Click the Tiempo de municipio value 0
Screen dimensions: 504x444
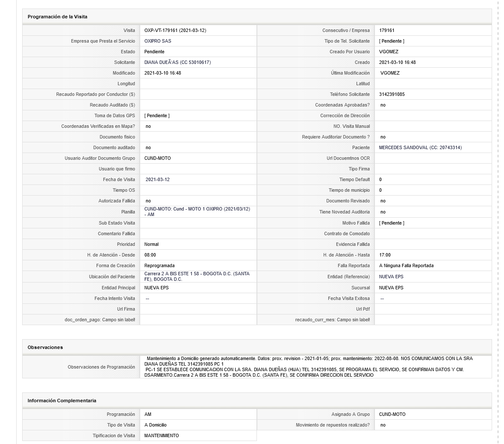tap(380, 190)
